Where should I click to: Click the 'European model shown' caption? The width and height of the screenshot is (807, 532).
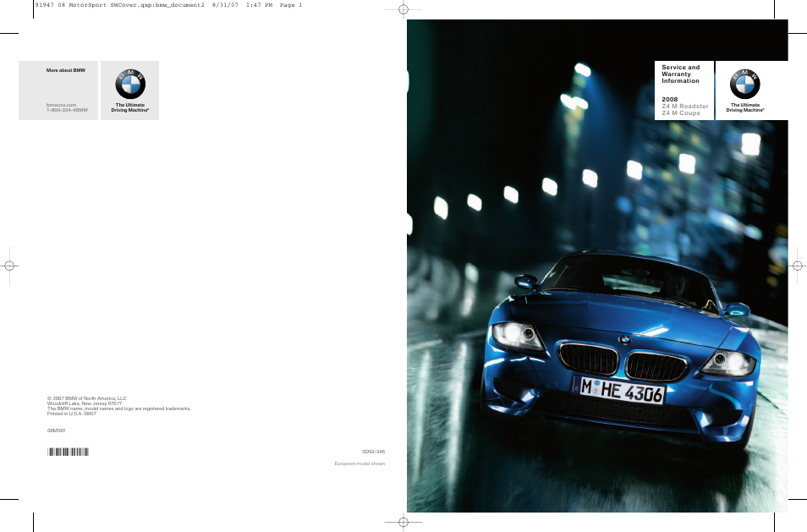click(360, 463)
